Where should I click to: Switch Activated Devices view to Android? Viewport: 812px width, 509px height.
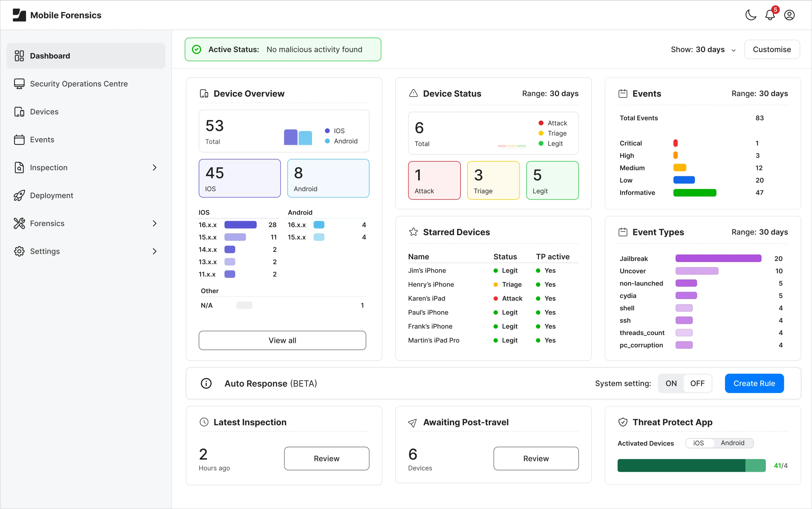733,443
